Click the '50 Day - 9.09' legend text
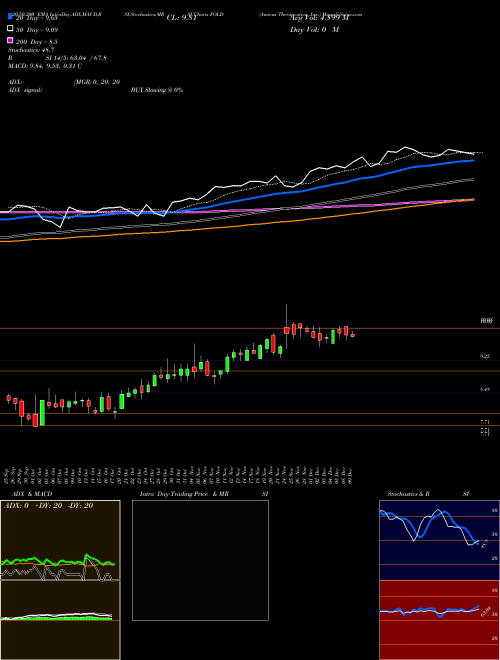500x660 pixels. [37, 30]
